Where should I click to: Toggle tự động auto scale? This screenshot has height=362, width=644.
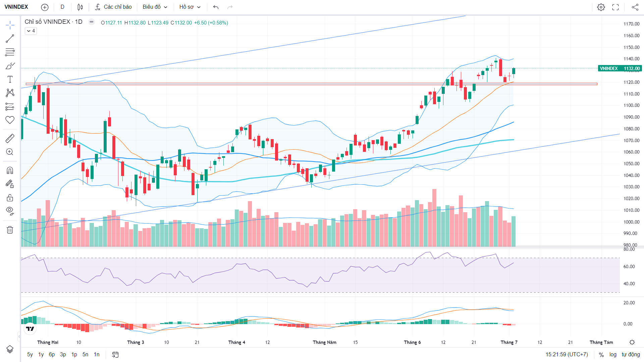click(631, 355)
